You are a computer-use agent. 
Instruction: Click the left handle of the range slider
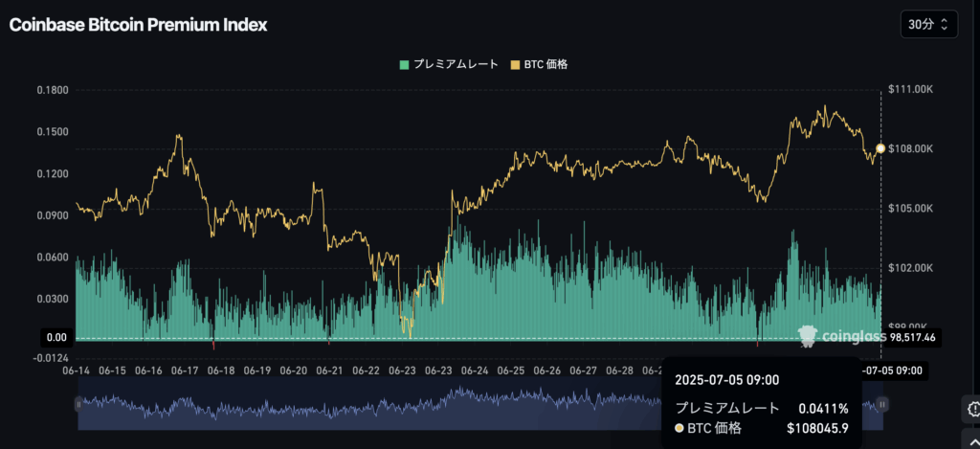click(78, 405)
